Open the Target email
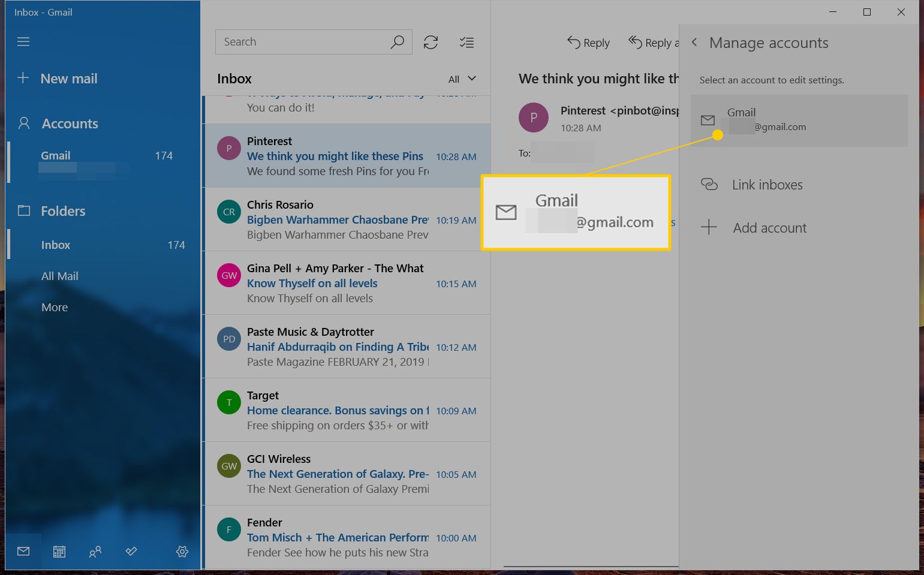The image size is (924, 575). click(347, 410)
